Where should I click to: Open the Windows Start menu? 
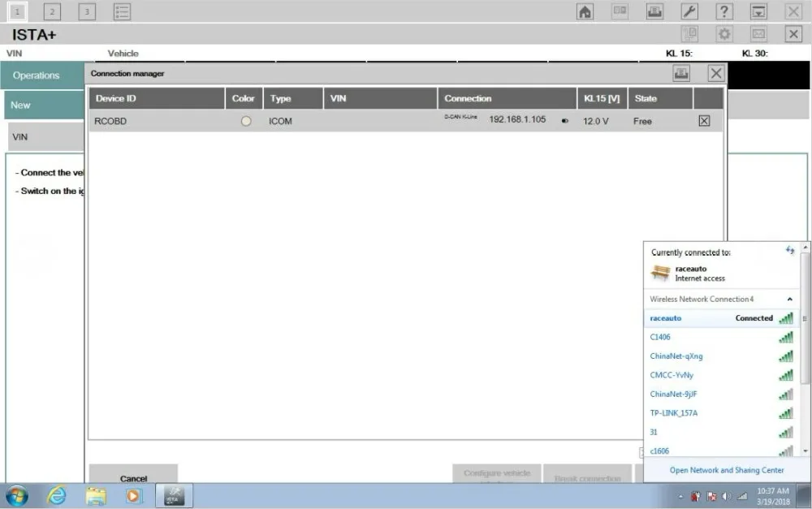pos(17,496)
